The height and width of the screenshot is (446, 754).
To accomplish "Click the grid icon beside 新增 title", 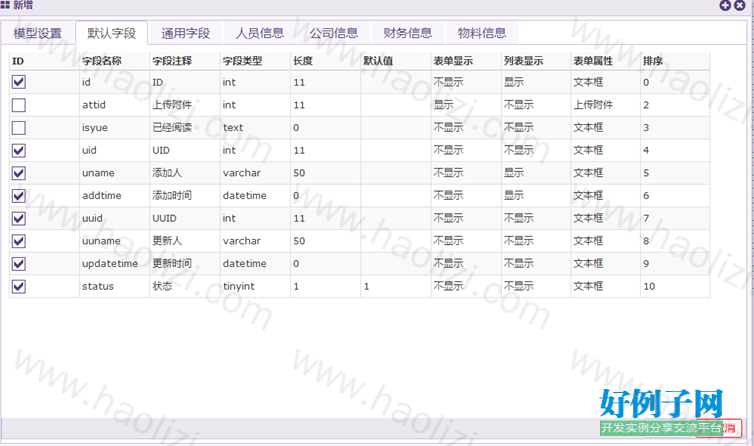I will (5, 5).
